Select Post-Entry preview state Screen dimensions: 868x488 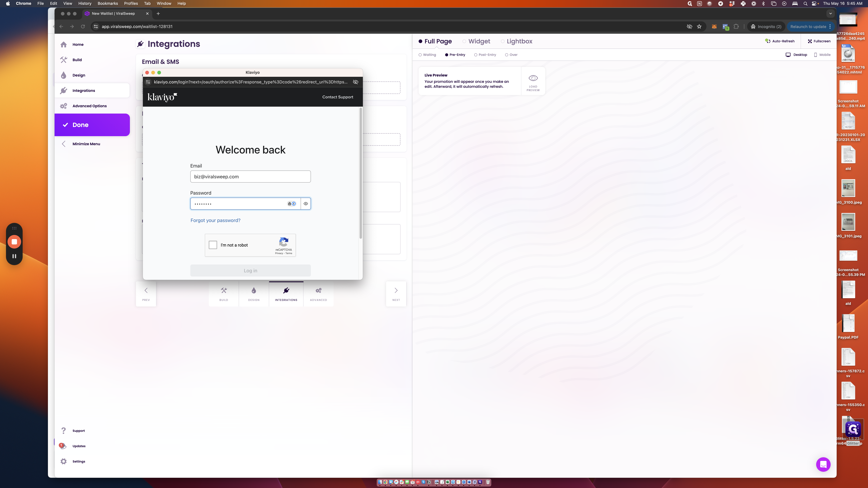(x=475, y=55)
